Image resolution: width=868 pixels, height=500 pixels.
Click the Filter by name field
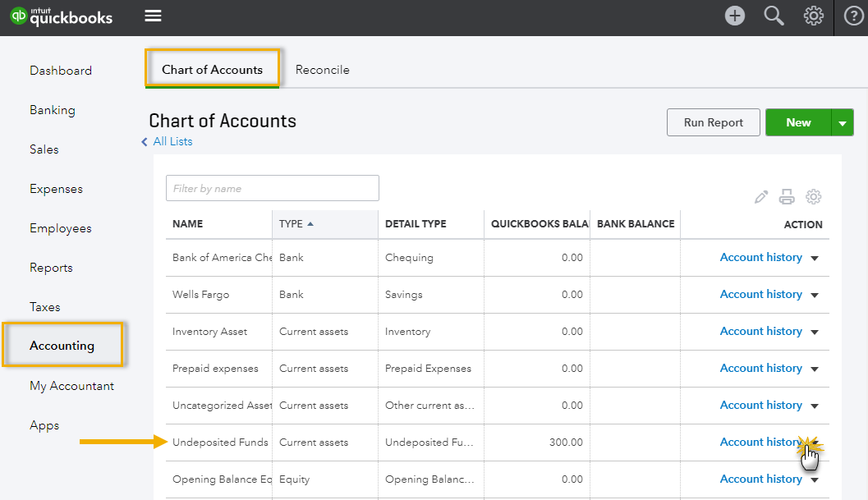coord(272,188)
